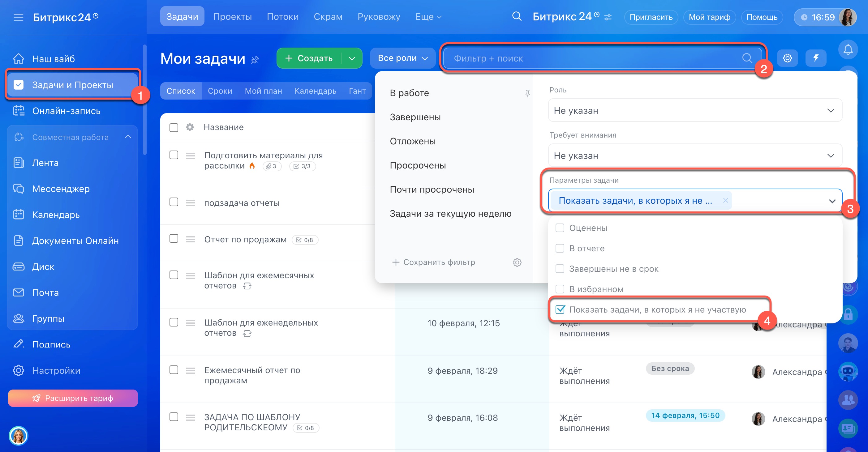Open filter settings gear beside Сохранить фильтр
The height and width of the screenshot is (452, 868).
point(517,262)
